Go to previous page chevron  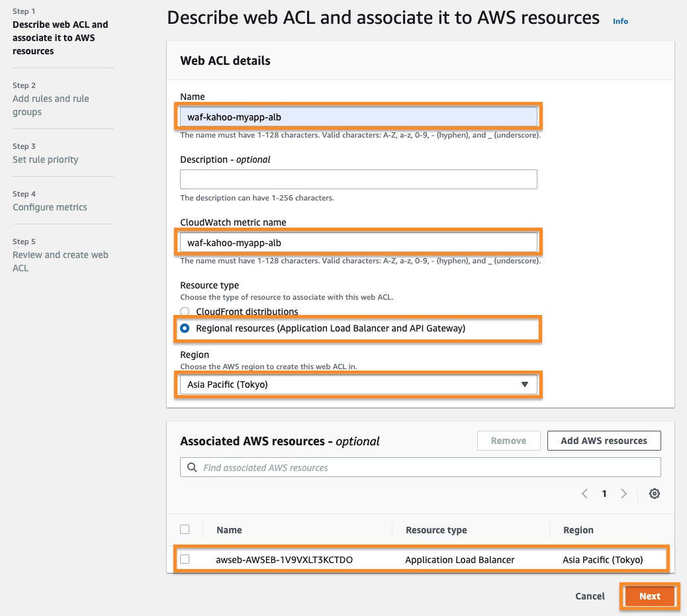[584, 494]
